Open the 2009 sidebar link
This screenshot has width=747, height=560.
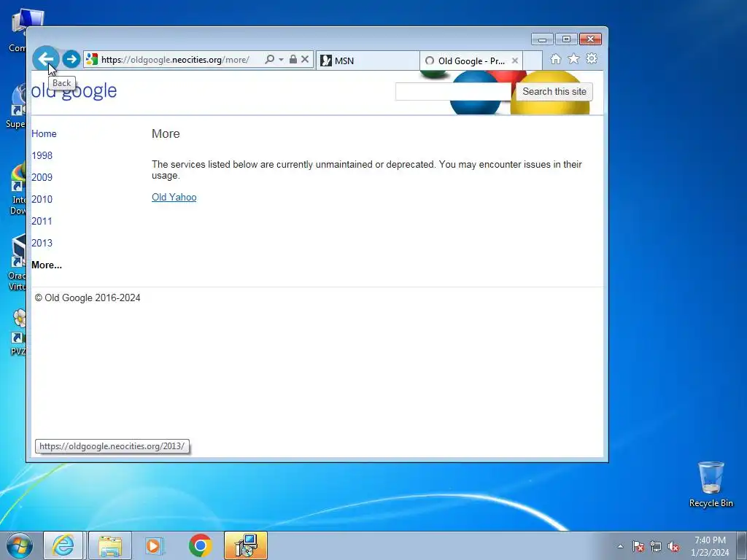[x=42, y=178]
